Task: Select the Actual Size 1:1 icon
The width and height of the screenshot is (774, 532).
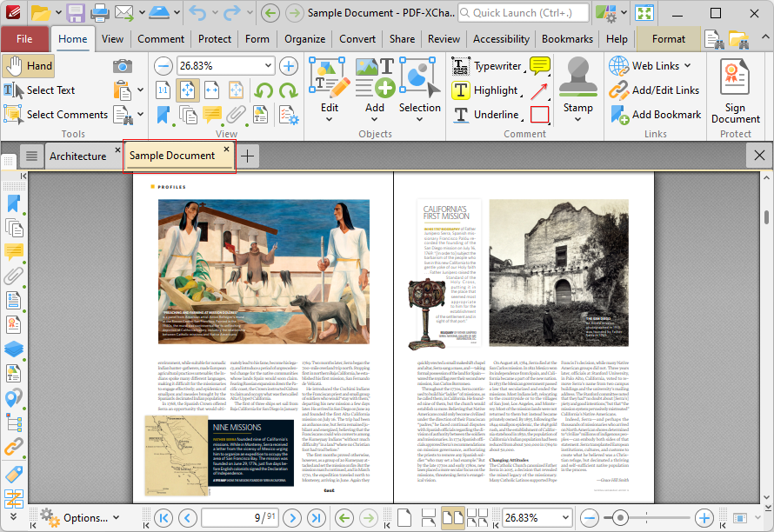Action: 163,90
